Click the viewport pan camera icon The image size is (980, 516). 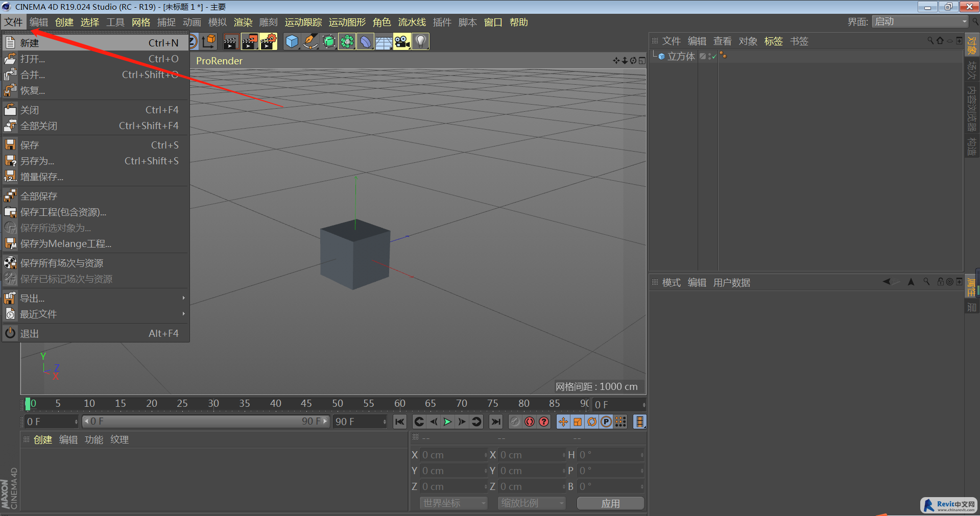(616, 61)
